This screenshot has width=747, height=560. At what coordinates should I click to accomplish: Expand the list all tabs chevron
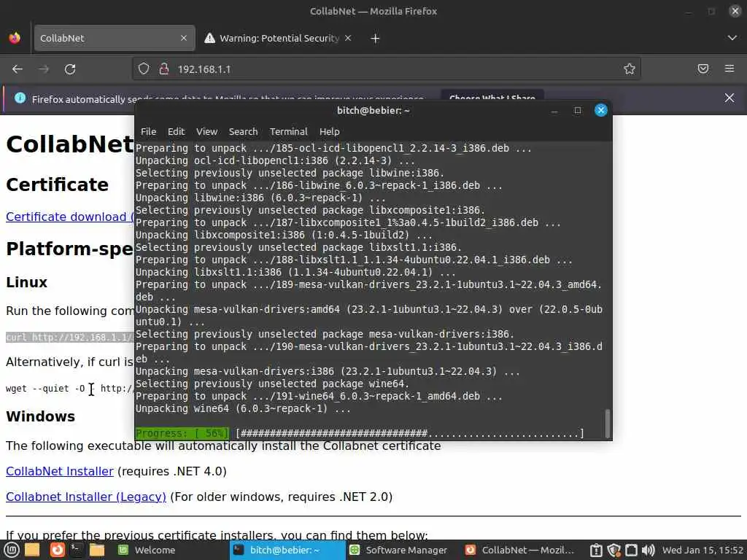[732, 38]
